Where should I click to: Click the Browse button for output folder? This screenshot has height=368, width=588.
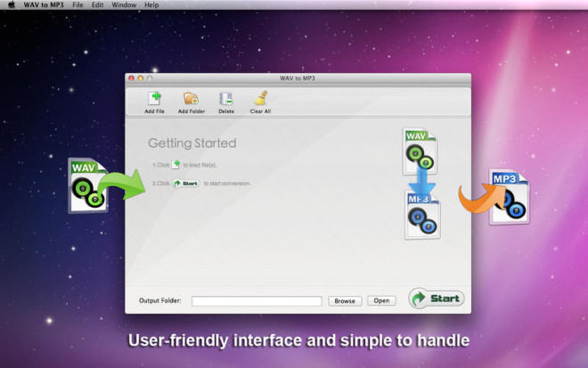click(x=345, y=301)
